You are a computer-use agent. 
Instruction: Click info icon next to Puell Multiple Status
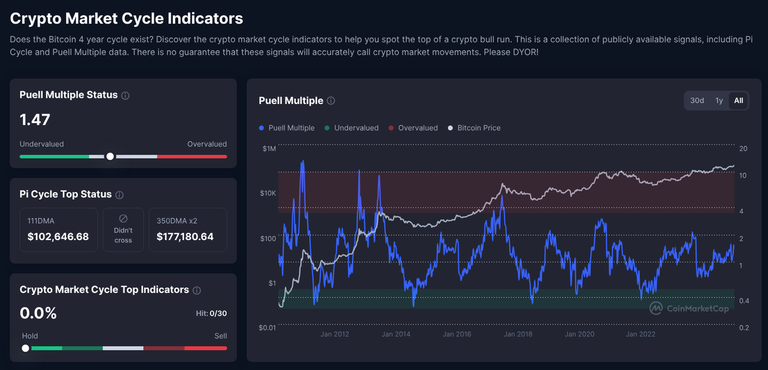tap(125, 96)
